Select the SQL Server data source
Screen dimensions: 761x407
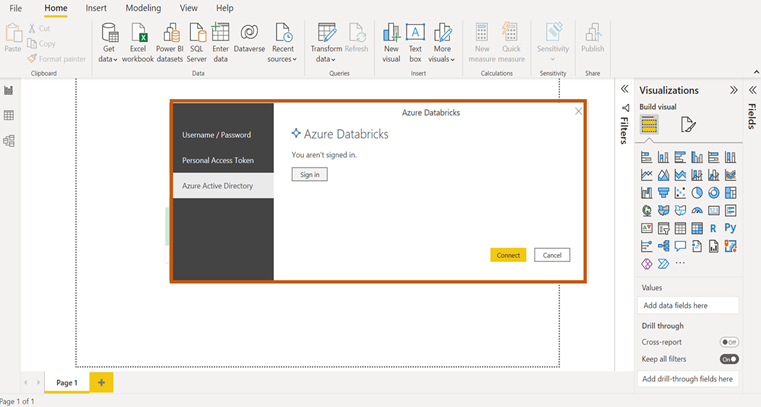[x=197, y=34]
